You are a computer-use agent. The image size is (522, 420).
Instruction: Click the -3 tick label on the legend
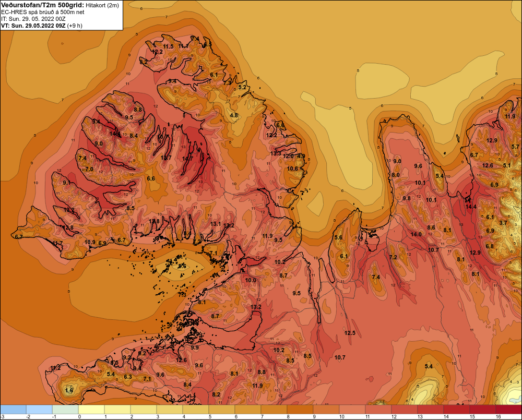coord(2,417)
